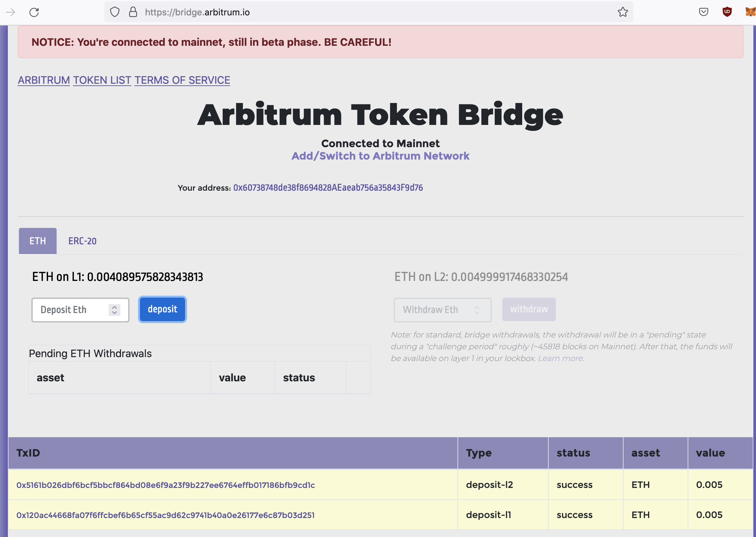Reload the page with refresh icon

[34, 12]
